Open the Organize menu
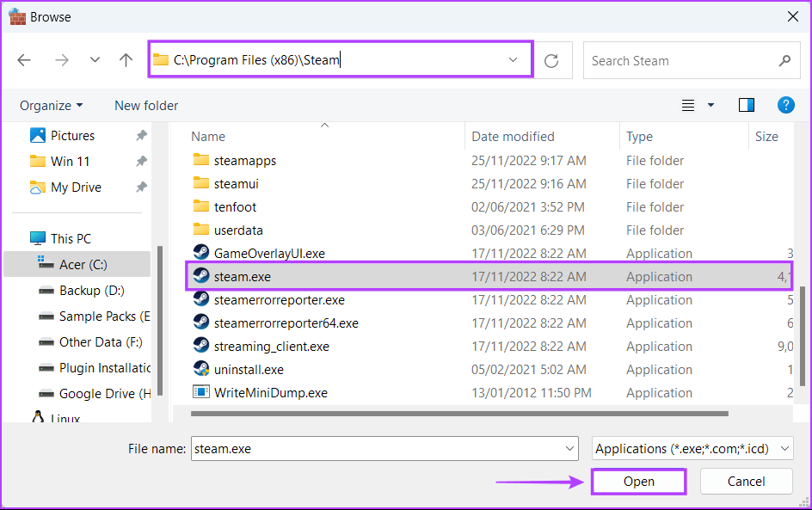 click(51, 106)
